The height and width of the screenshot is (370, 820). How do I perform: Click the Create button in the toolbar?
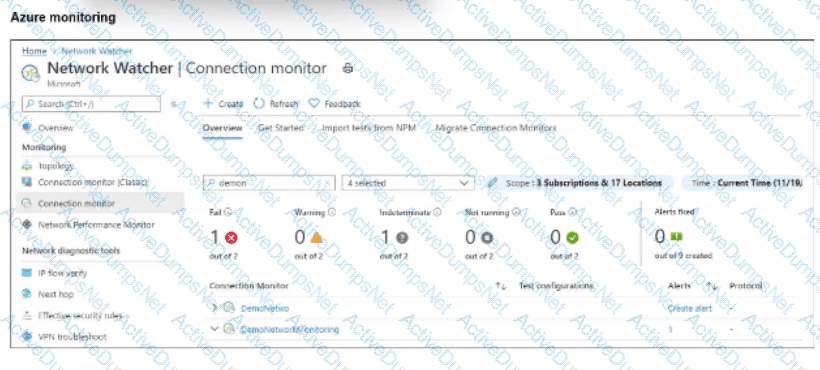(223, 103)
